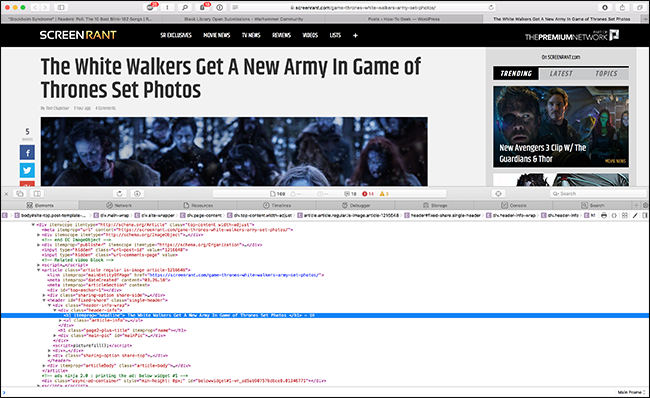Expand the div itemprop="articleBody" node
Viewport: 650px width, 398px height.
44,366
